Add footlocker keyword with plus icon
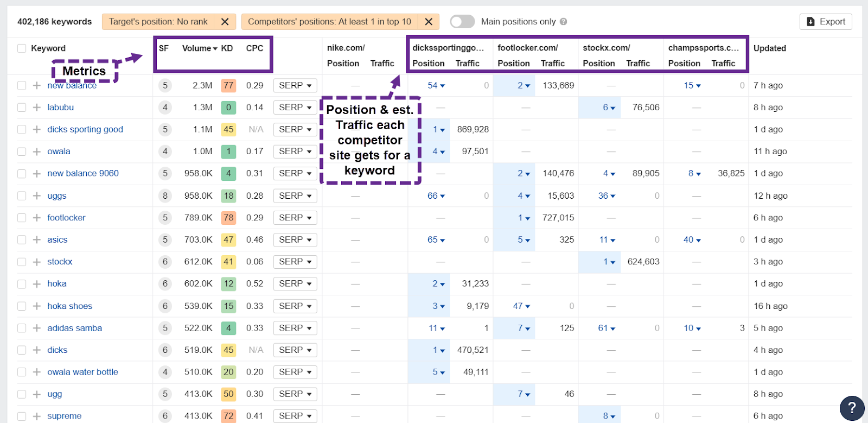868x423 pixels. [x=37, y=218]
